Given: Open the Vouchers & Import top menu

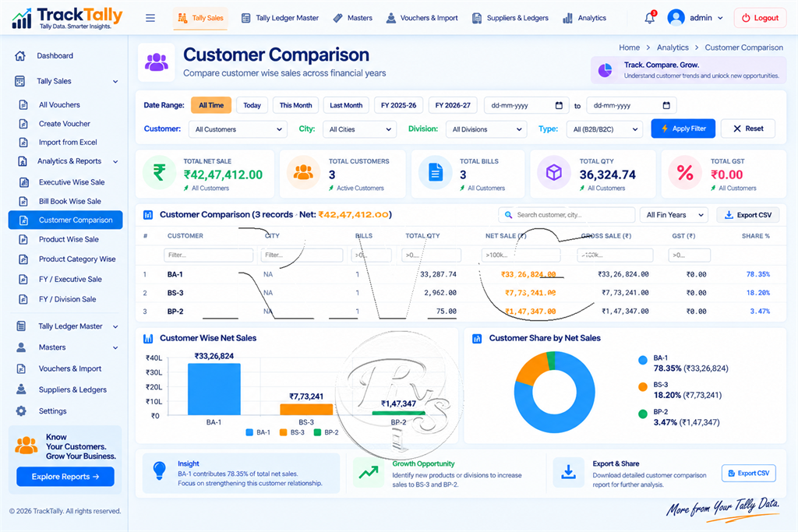Looking at the screenshot, I should 422,19.
